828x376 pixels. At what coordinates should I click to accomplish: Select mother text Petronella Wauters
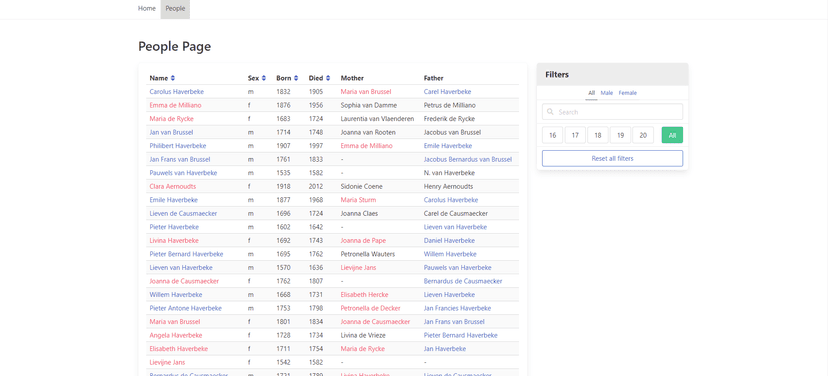[x=368, y=255]
